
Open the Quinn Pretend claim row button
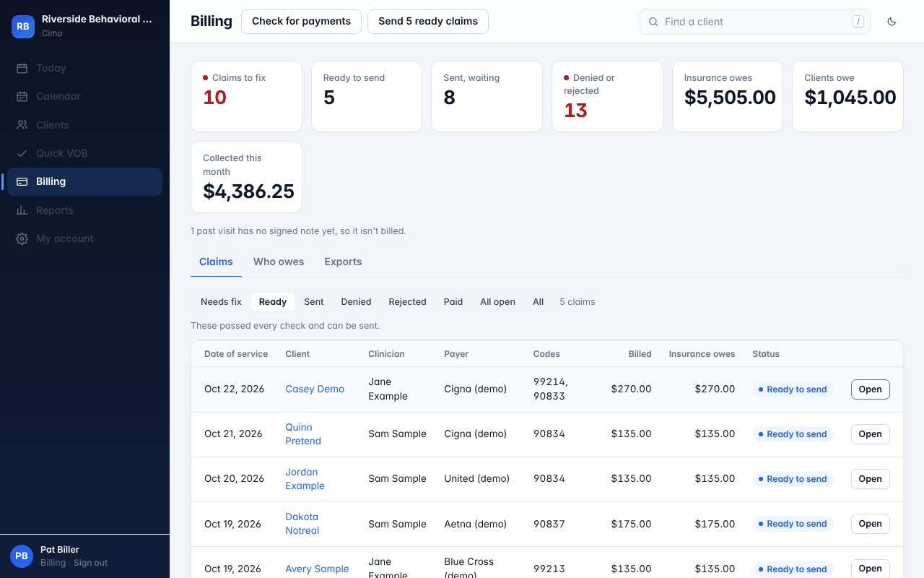pyautogui.click(x=870, y=434)
